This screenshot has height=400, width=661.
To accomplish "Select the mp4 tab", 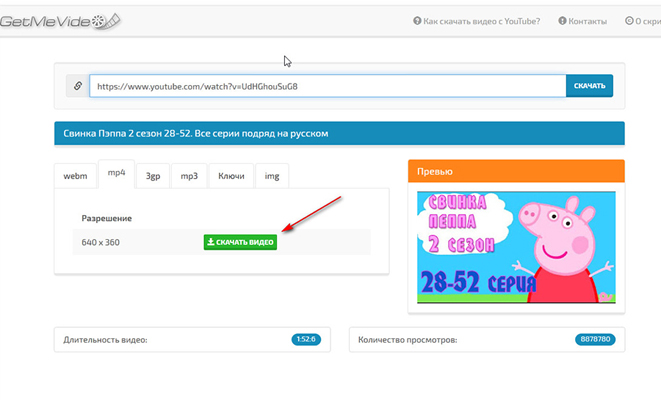I will pos(116,173).
